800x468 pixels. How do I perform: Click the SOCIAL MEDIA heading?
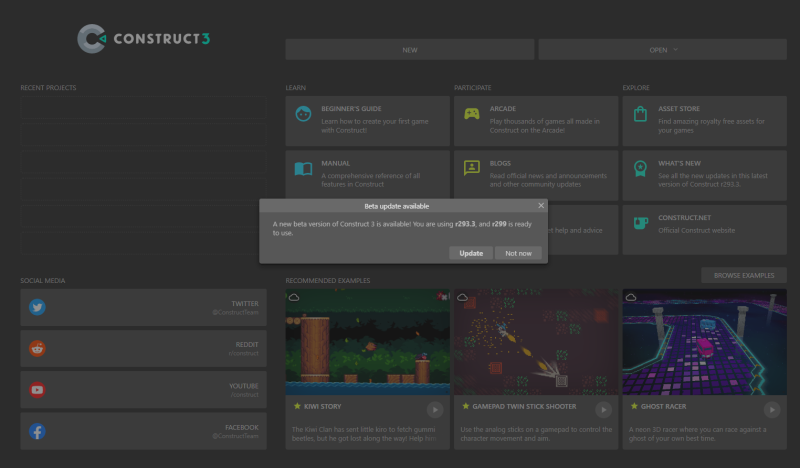pos(43,281)
